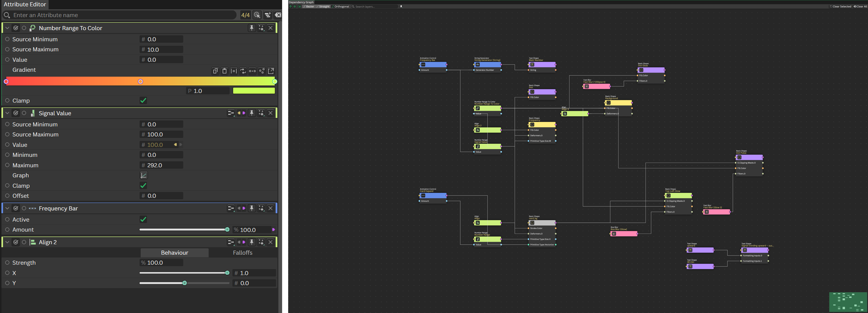
Task: Close the Number Range To Color panel
Action: pyautogui.click(x=271, y=28)
